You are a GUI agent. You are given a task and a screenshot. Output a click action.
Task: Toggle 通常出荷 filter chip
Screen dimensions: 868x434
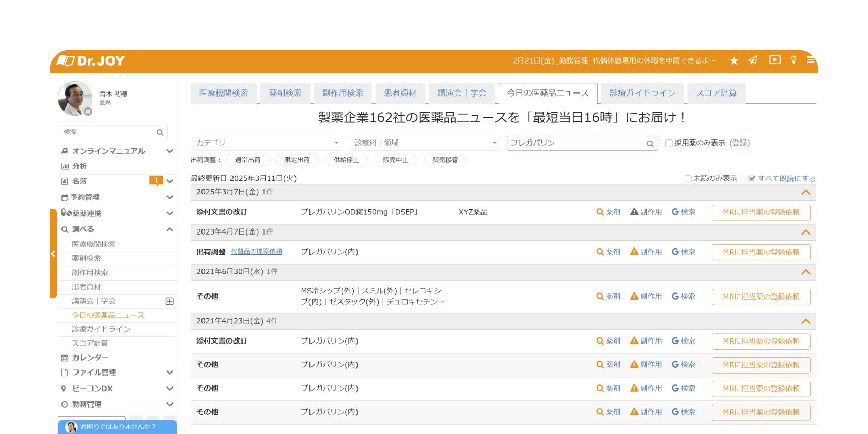(248, 160)
